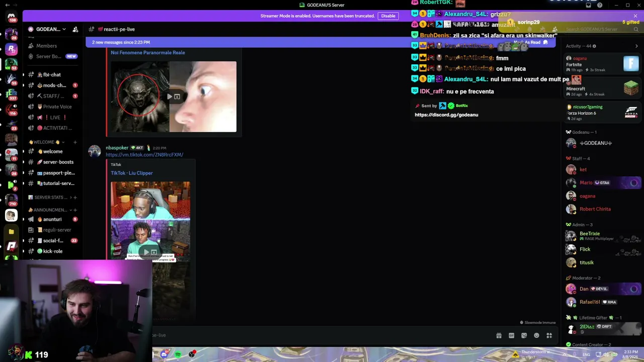Open Robert Chirita in Staff list
644x362 pixels.
(602, 209)
